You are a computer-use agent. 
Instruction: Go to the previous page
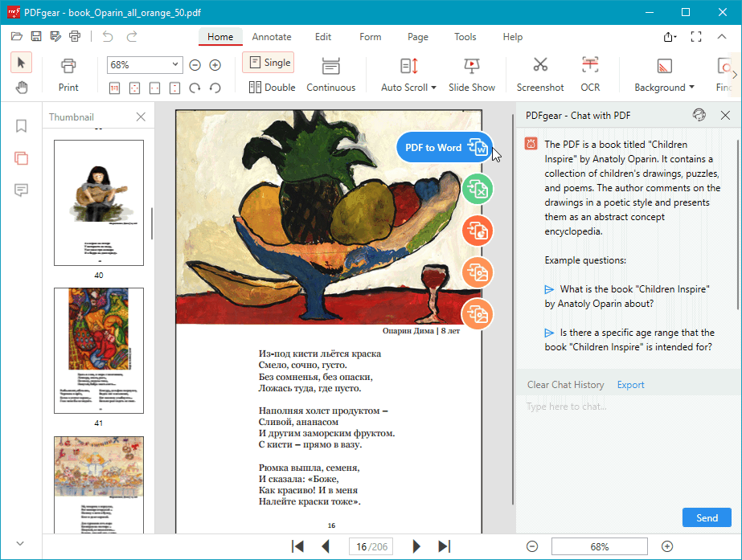(326, 546)
